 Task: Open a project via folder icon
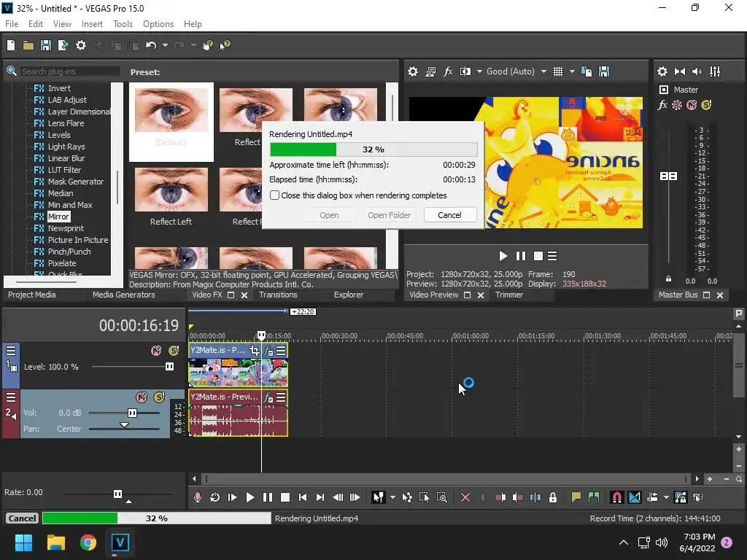pyautogui.click(x=28, y=45)
